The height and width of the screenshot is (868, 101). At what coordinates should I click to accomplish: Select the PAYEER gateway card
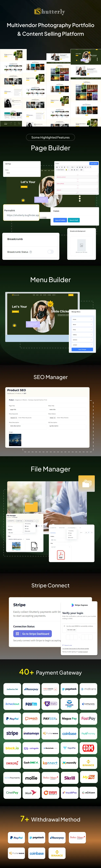point(50,718)
